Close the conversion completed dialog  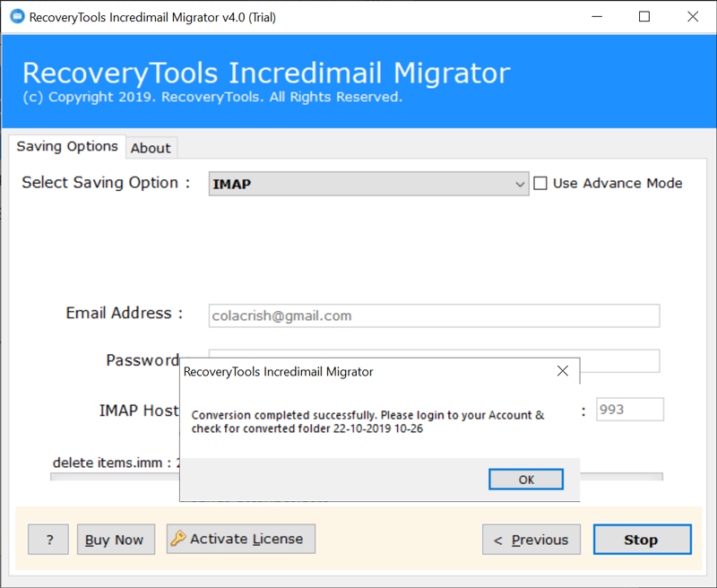click(x=563, y=371)
